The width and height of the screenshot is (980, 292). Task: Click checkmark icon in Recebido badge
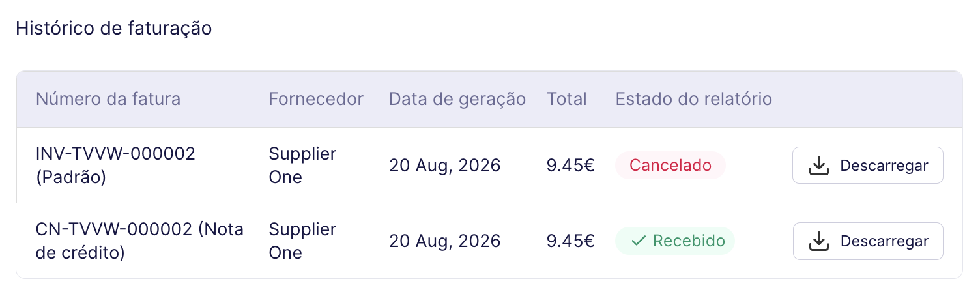pyautogui.click(x=639, y=241)
